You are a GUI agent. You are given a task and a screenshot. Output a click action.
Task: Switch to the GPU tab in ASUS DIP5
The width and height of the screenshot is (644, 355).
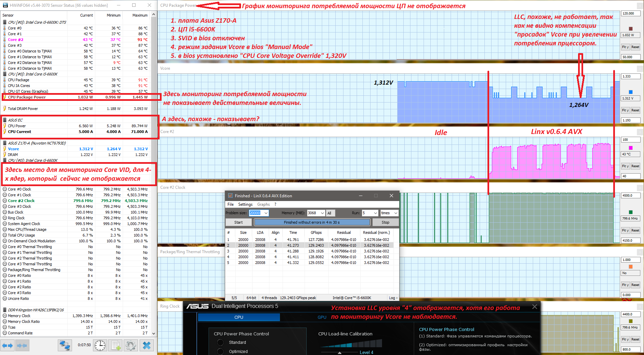[322, 317]
